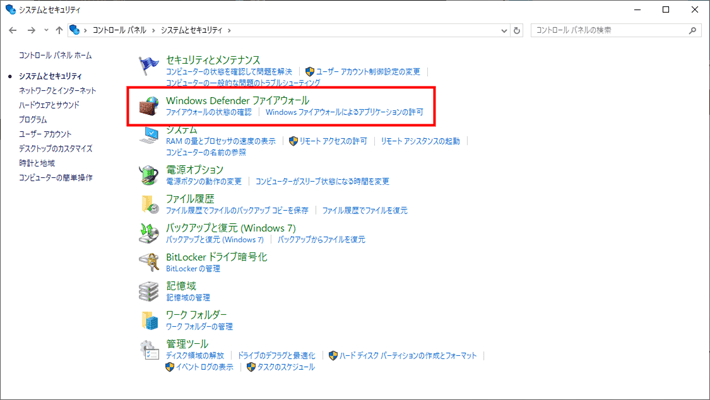Click the title bar system icon
The height and width of the screenshot is (400, 710).
click(10, 9)
